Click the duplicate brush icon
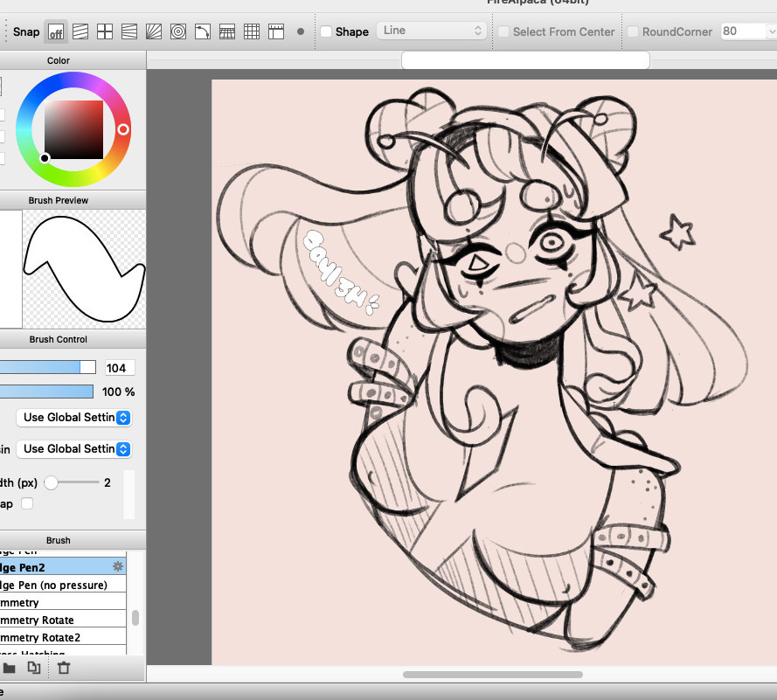 pyautogui.click(x=34, y=669)
